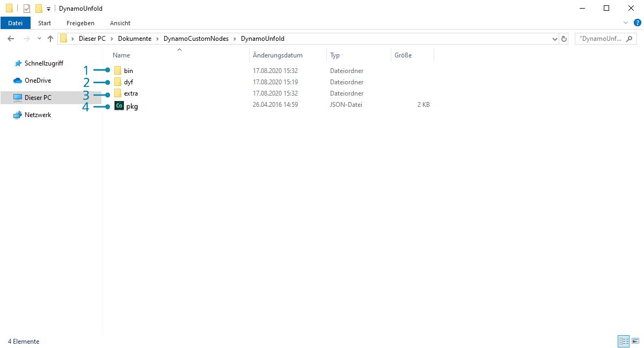This screenshot has height=348, width=644.
Task: Expand the chevron after Dieser PC breadcrumb
Action: pyautogui.click(x=112, y=39)
